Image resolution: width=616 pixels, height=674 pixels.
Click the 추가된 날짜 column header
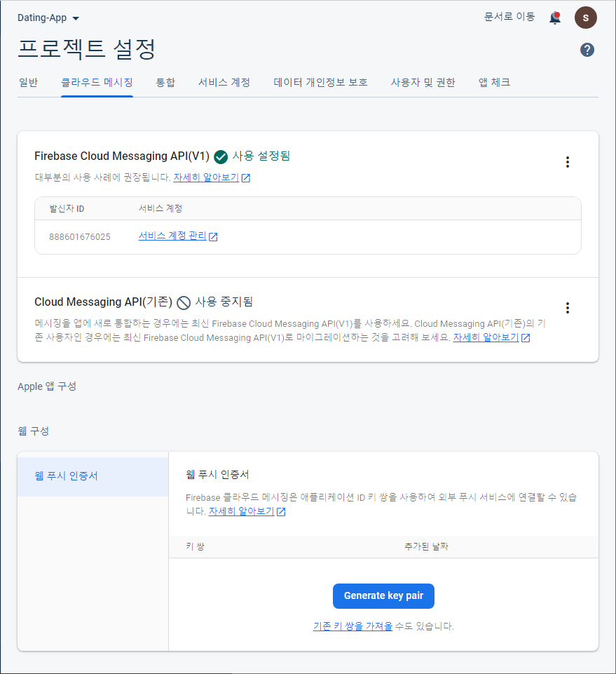coord(426,546)
